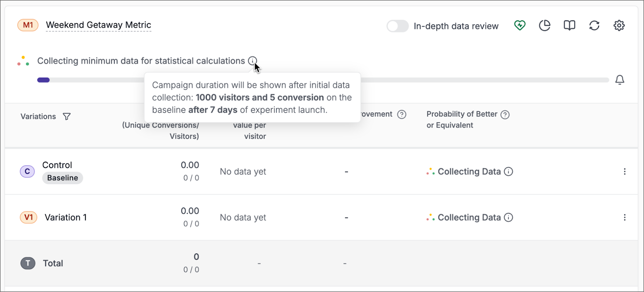Click help icon for Probability of Better
644x292 pixels.
pyautogui.click(x=505, y=115)
